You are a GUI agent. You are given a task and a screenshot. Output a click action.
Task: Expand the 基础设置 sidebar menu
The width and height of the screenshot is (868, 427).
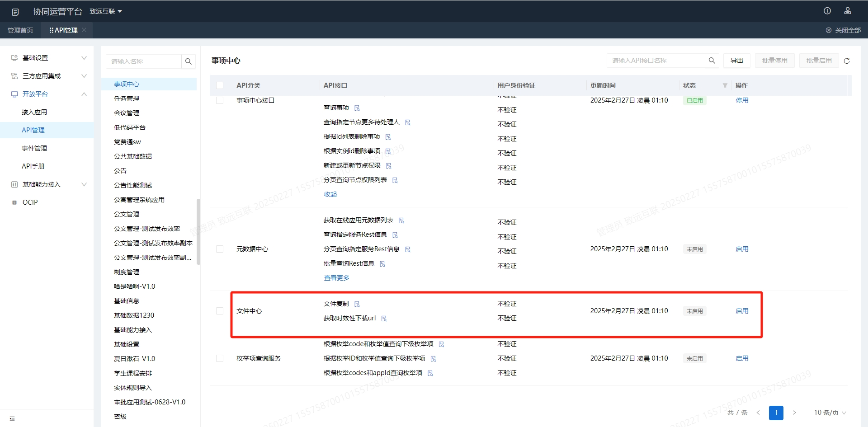[x=47, y=58]
